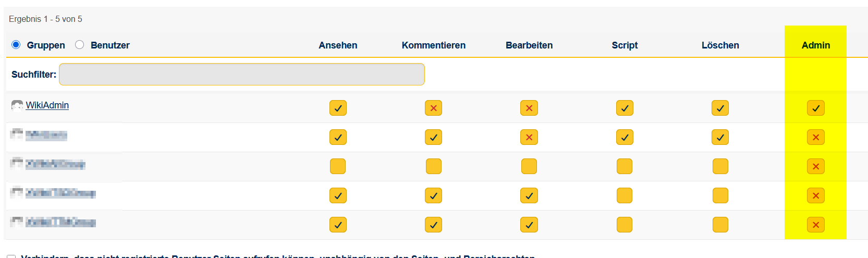Toggle fourth row empty Löschen checkbox
This screenshot has height=258, width=868.
[720, 195]
